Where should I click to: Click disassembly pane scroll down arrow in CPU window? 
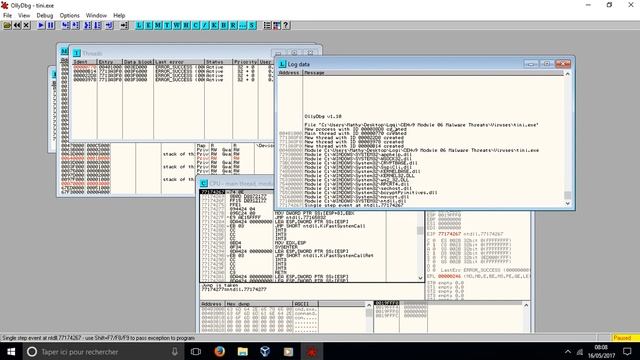coord(420,278)
